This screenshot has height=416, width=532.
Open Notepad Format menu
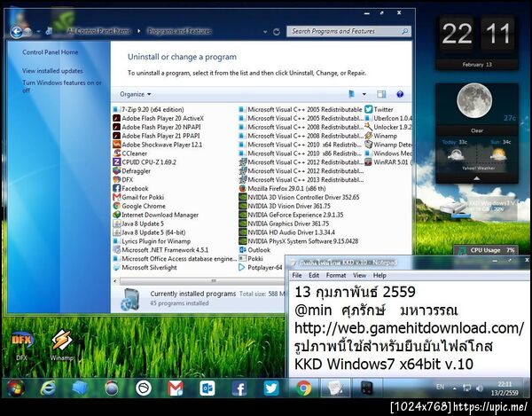point(336,275)
